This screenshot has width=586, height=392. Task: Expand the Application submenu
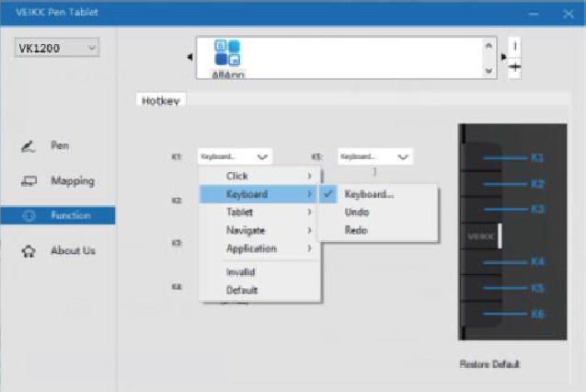[259, 248]
